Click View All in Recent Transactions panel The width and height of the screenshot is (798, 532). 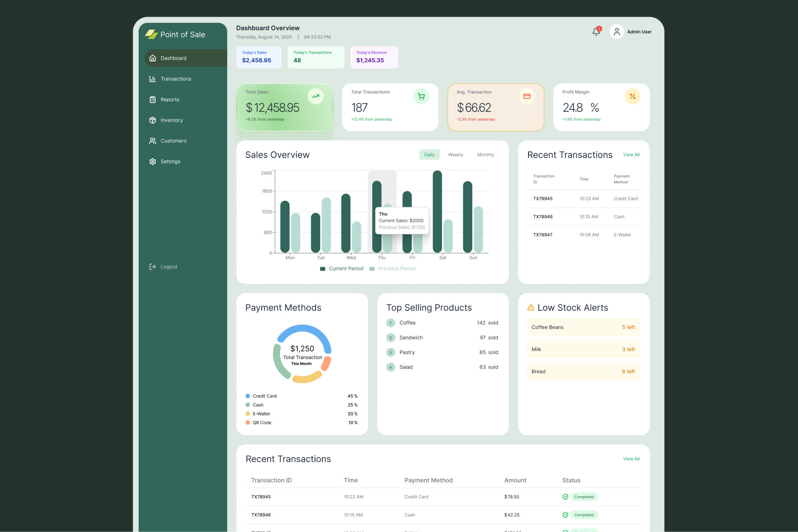[x=631, y=155]
